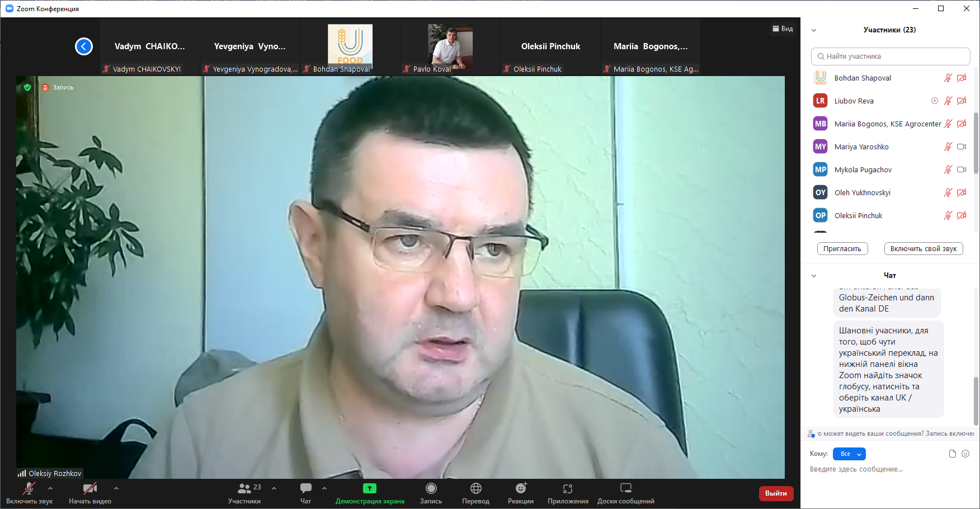Viewport: 980px width, 509px height.
Task: Select Yevgeniya Vynogradova video tile
Action: coord(249,46)
